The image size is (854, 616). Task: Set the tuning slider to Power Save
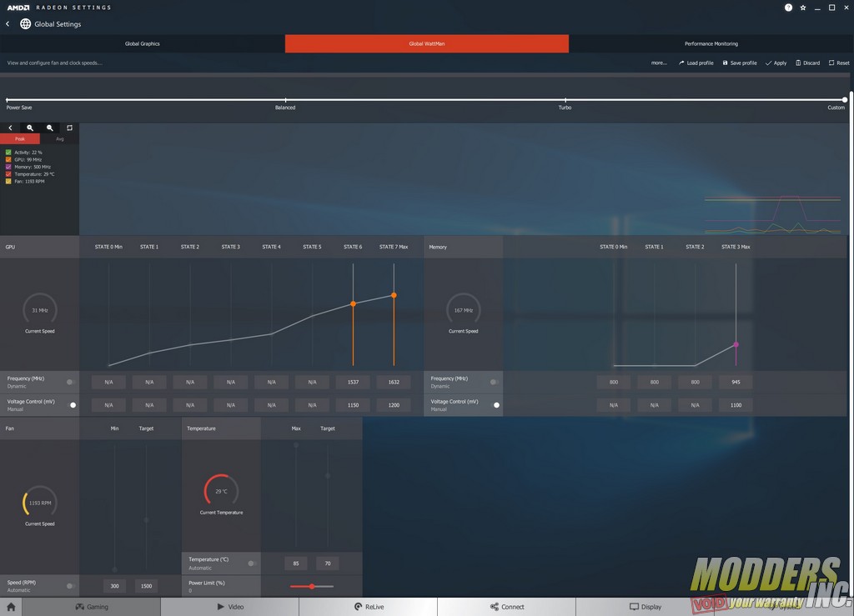7,100
